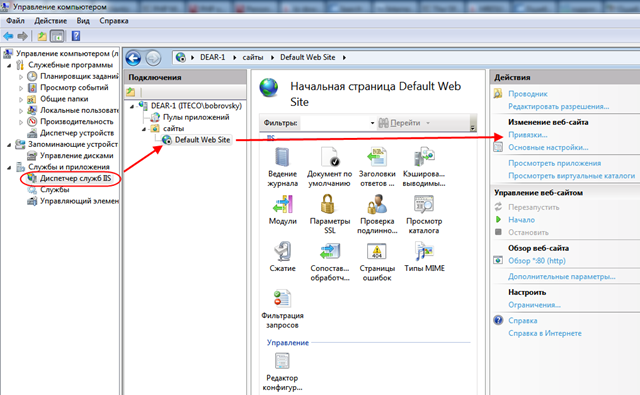Open the Файл menu

(15, 21)
